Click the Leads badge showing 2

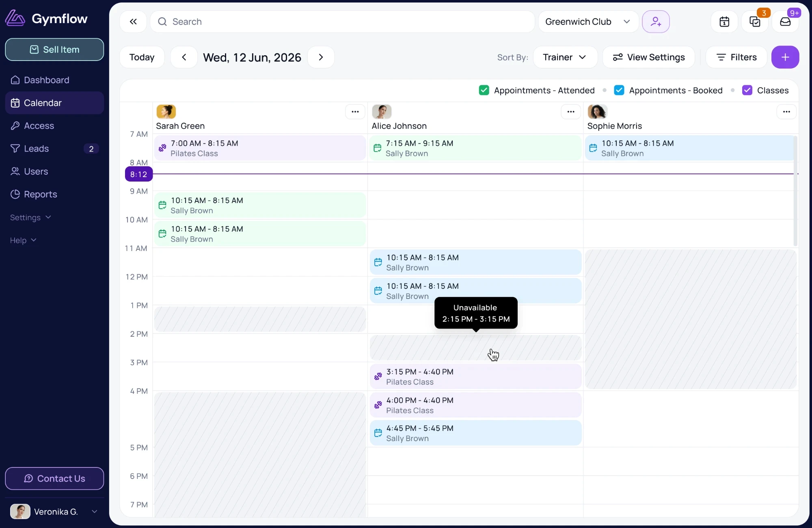(x=91, y=149)
